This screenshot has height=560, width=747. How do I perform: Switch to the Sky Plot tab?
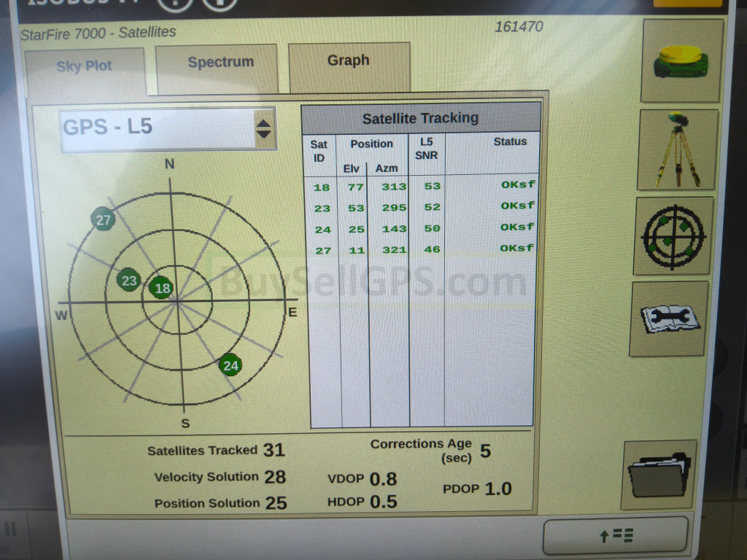(x=85, y=72)
